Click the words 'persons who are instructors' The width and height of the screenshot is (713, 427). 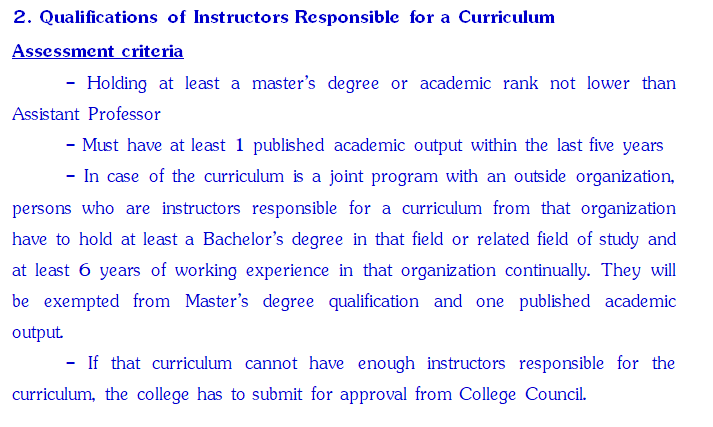pyautogui.click(x=126, y=208)
